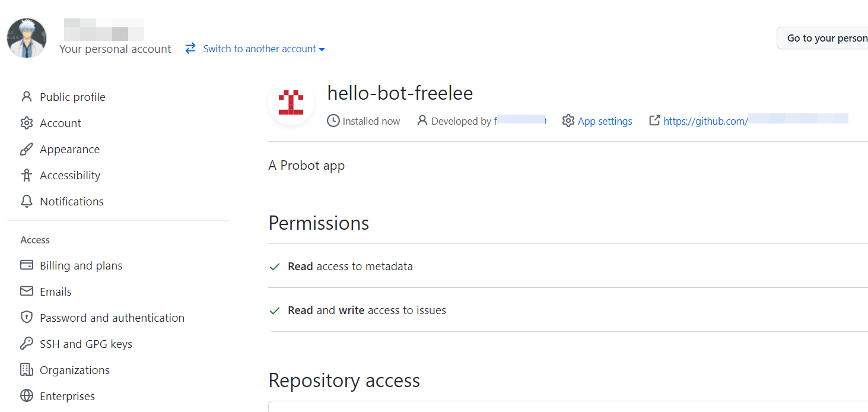The height and width of the screenshot is (412, 868).
Task: Click the external link icon beside github.com URL
Action: 654,120
